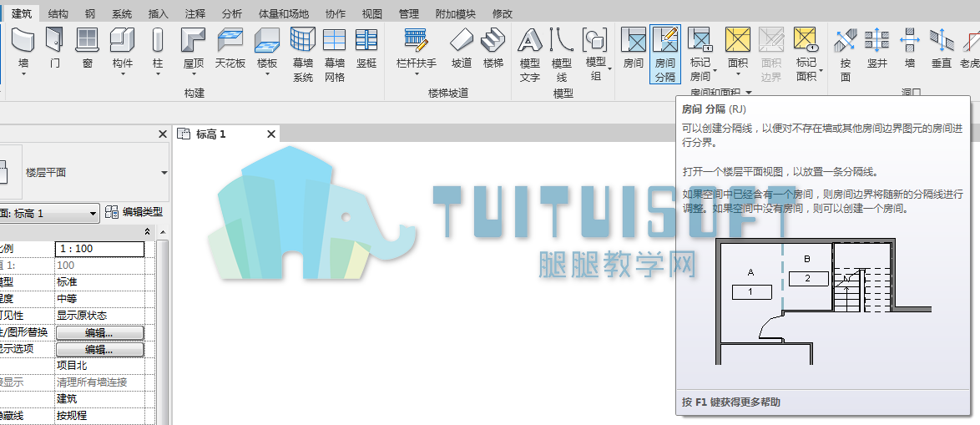980x425 pixels.
Task: Select the 幕墙系统 (Curtain System) tool
Action: click(303, 55)
